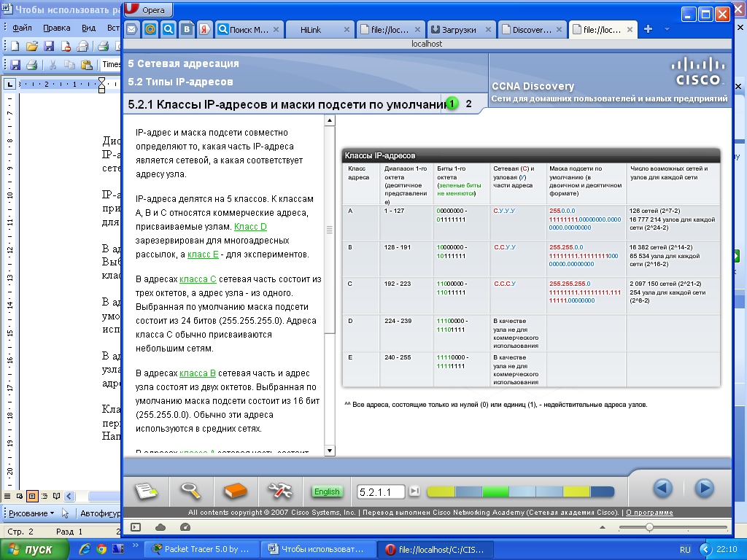Click the Permission icon in Word toolbar
The image size is (747, 560).
(x=66, y=46)
